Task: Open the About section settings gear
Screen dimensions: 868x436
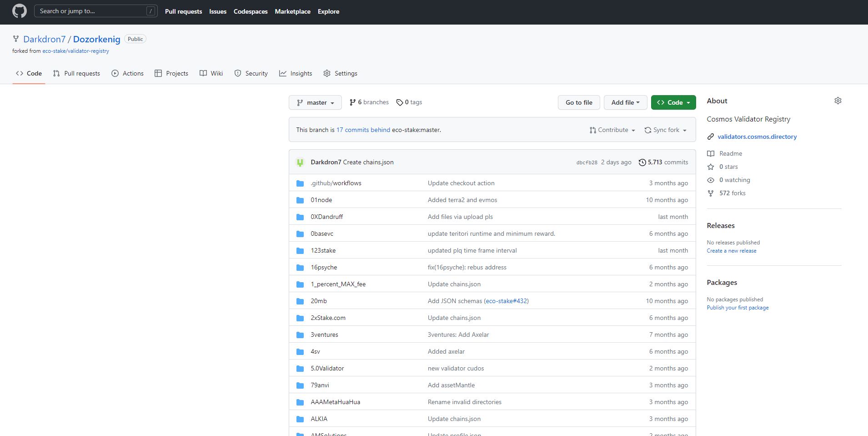Action: coord(838,101)
